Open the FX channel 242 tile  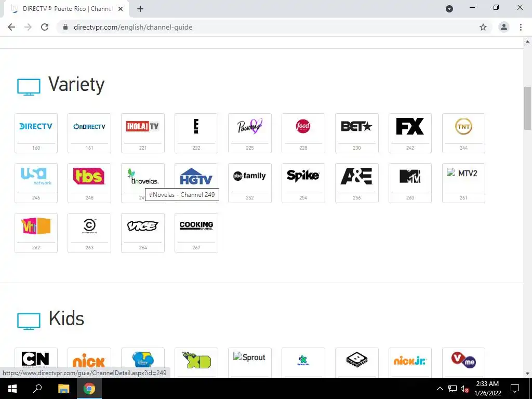coord(410,134)
